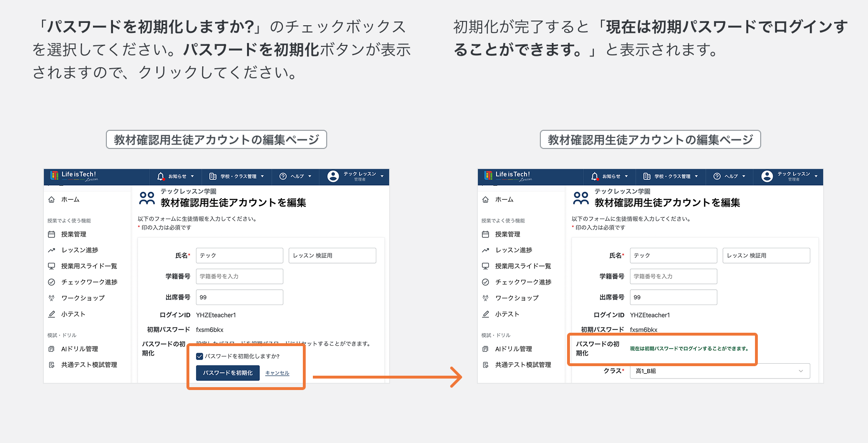Screen dimensions: 868x443
Task: Check 'パスワードを初期化しますか?' checkbox in left screenshot
Action: tap(200, 356)
